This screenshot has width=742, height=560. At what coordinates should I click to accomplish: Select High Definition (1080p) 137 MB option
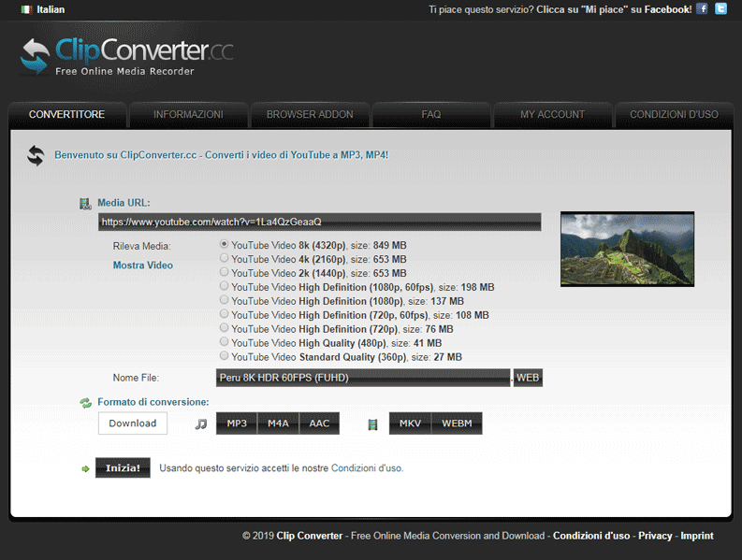point(224,300)
